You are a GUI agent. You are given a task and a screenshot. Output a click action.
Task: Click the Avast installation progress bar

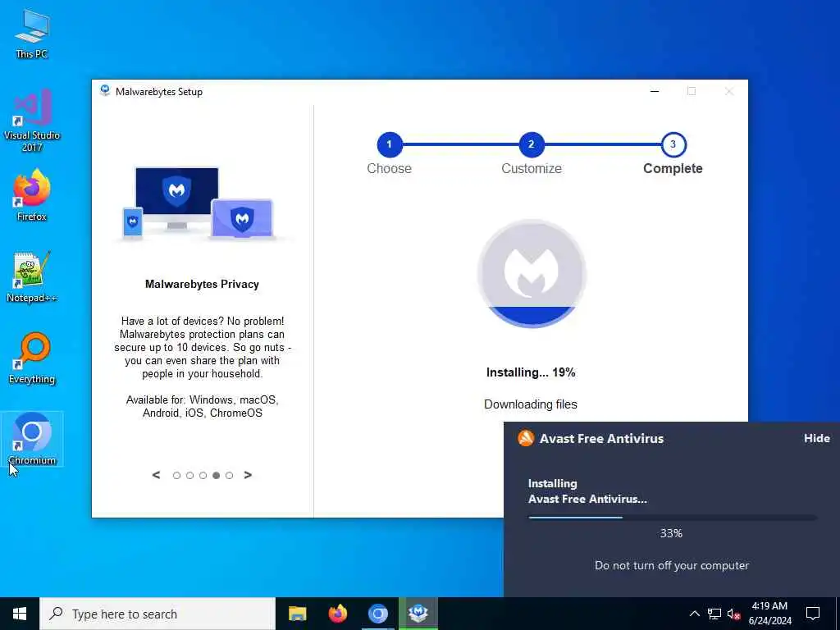coord(673,518)
